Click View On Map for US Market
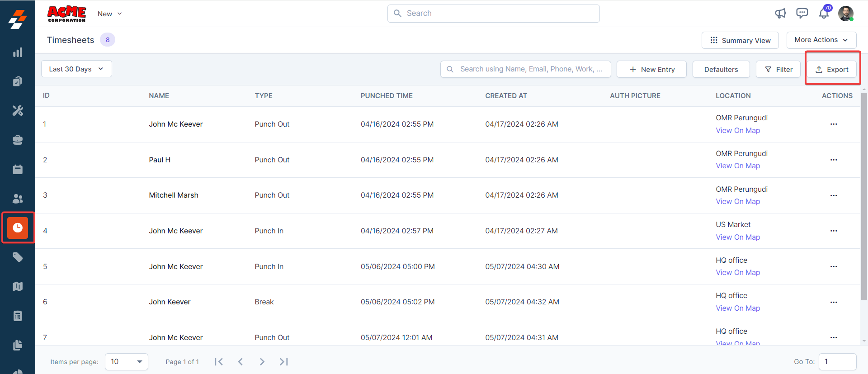Image resolution: width=868 pixels, height=374 pixels. [738, 237]
